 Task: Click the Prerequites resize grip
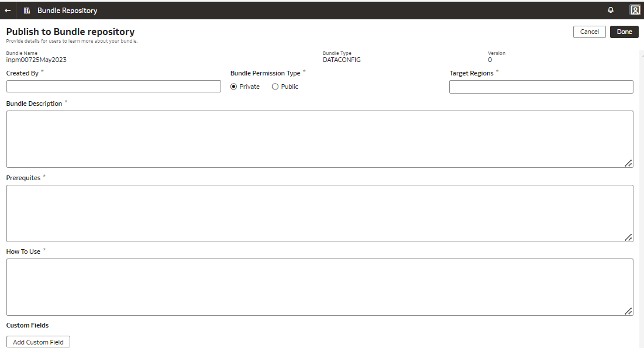click(x=628, y=237)
